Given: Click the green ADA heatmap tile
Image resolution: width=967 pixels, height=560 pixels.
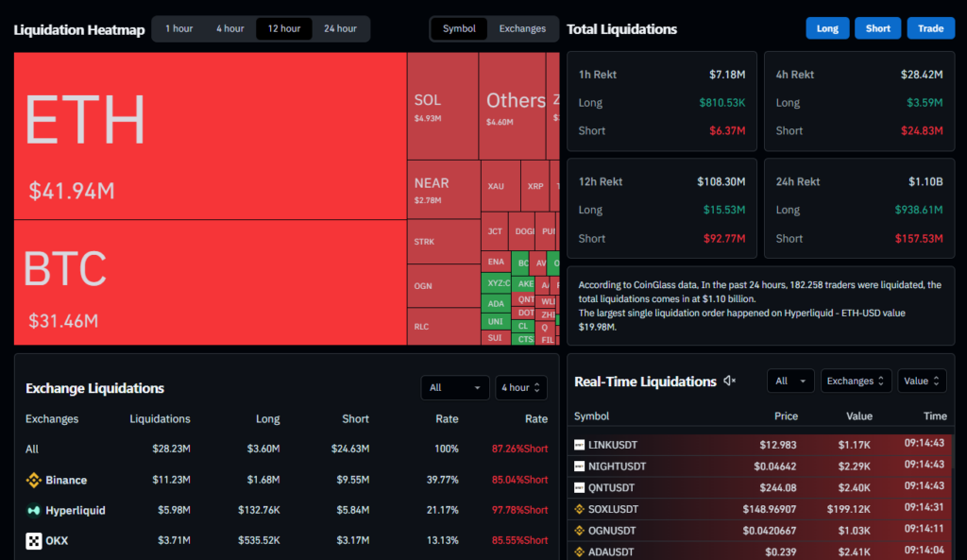Looking at the screenshot, I should [x=496, y=303].
